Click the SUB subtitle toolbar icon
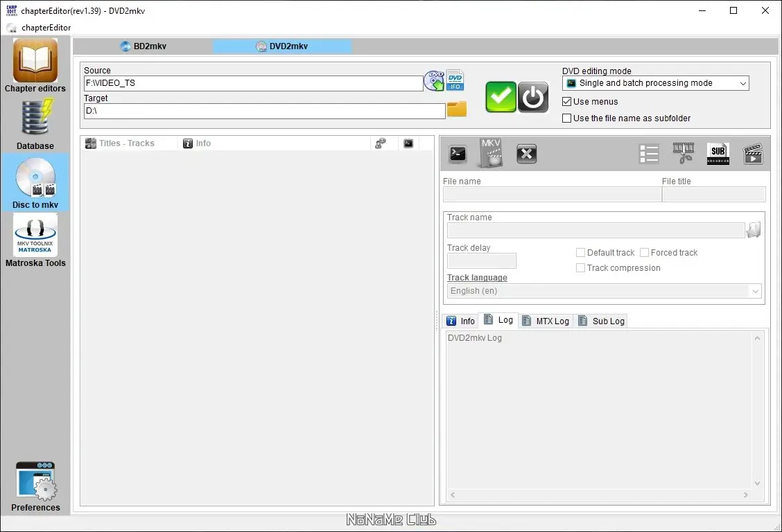782x532 pixels. click(718, 153)
